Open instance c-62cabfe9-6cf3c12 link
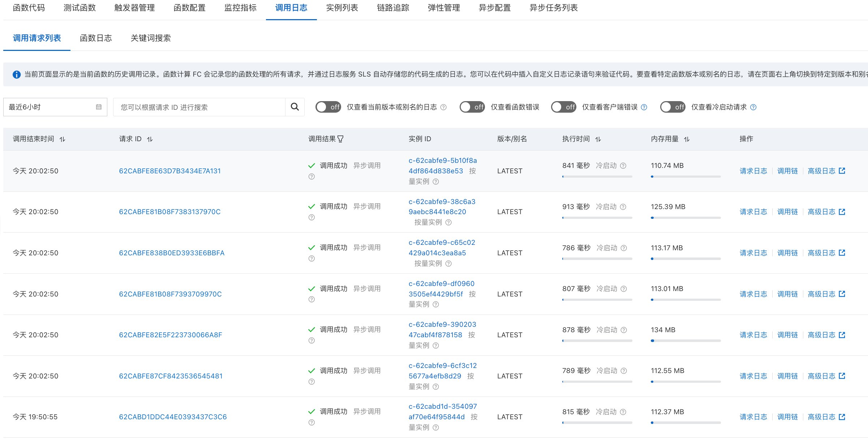Screen dimensions: 868x442 click(443, 371)
